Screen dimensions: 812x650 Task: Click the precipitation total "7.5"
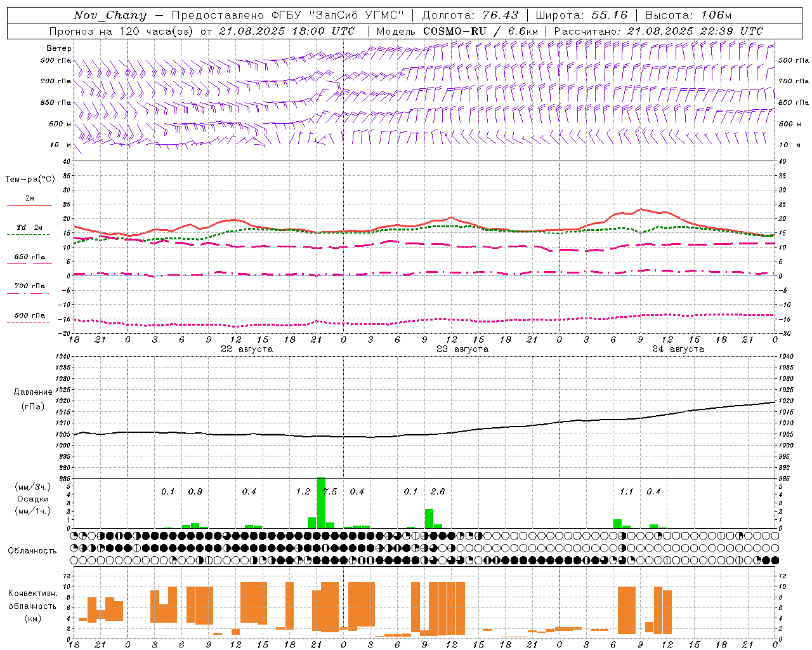click(x=330, y=491)
